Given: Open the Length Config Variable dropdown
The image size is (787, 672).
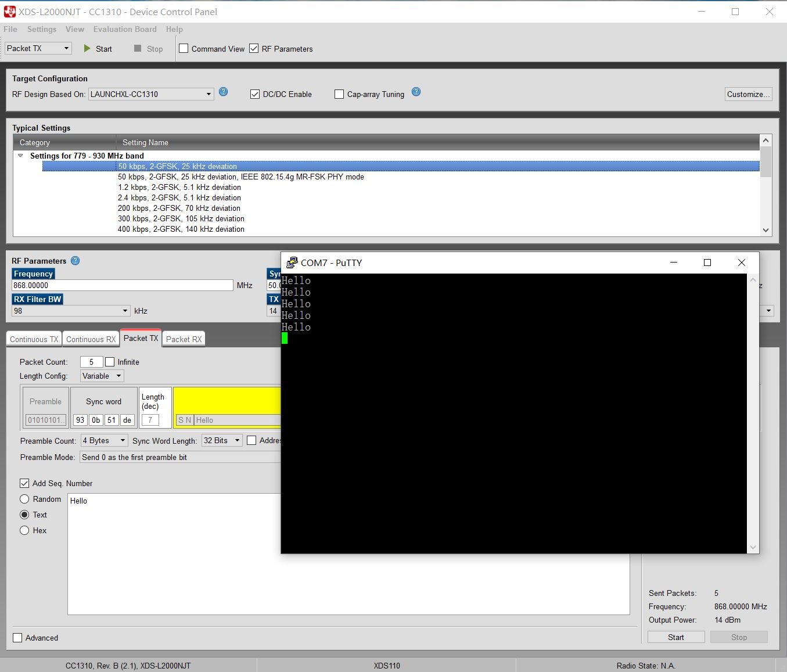Looking at the screenshot, I should (102, 376).
